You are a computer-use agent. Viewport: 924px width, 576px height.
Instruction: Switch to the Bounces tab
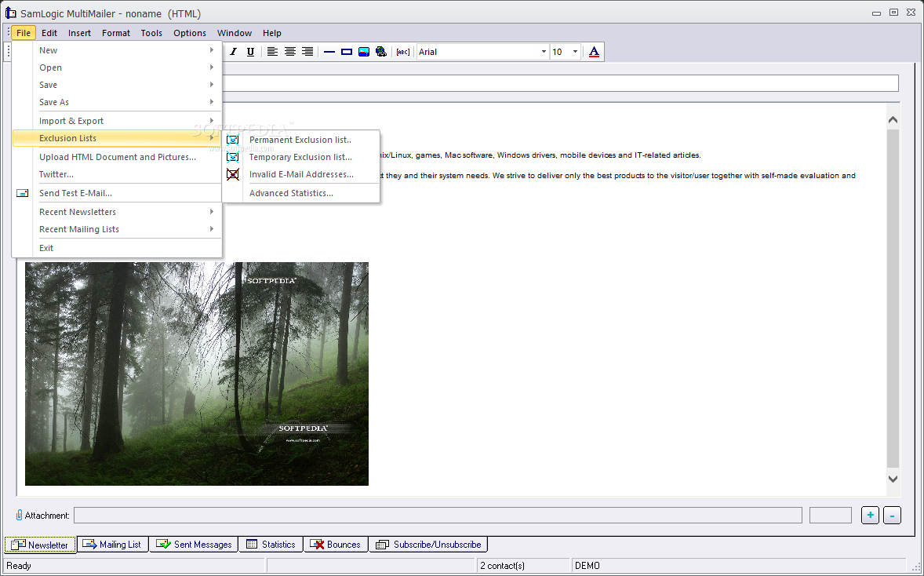point(336,544)
